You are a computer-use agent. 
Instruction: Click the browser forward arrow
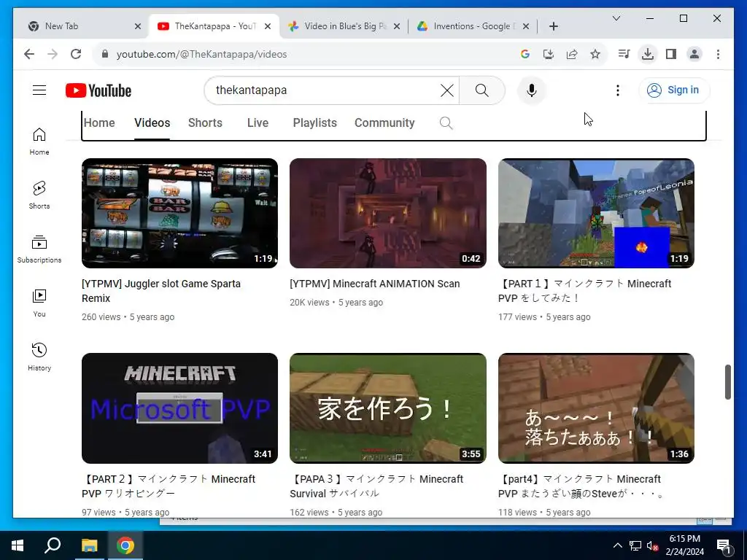[x=53, y=54]
